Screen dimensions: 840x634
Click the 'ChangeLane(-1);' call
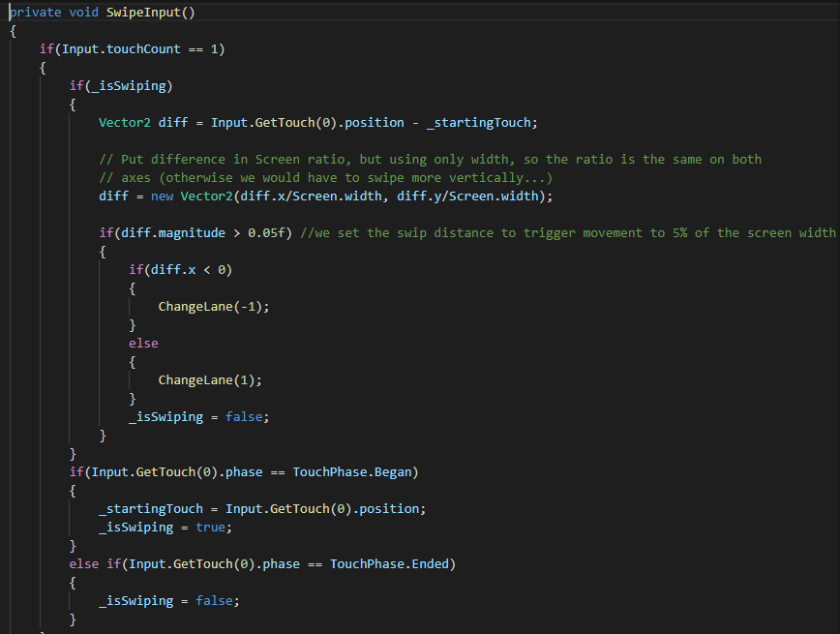[214, 307]
